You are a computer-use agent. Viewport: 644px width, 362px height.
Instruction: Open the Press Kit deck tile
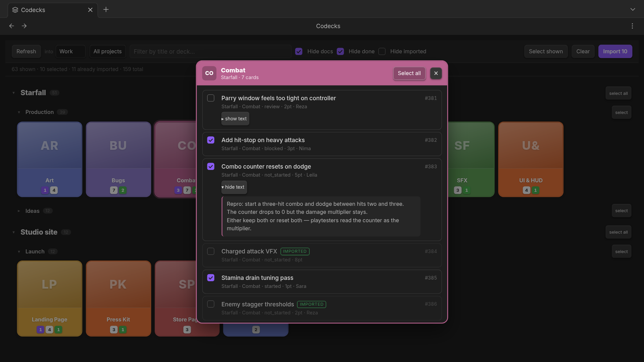118,298
